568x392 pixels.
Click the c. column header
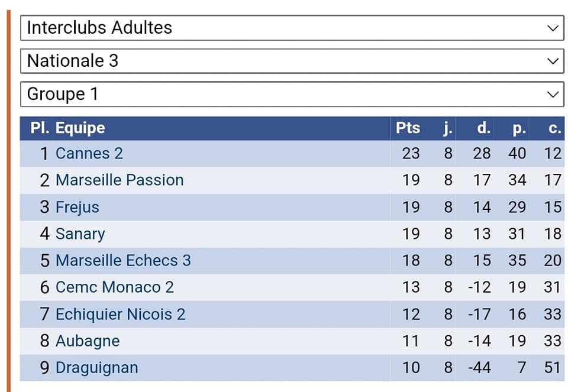554,128
